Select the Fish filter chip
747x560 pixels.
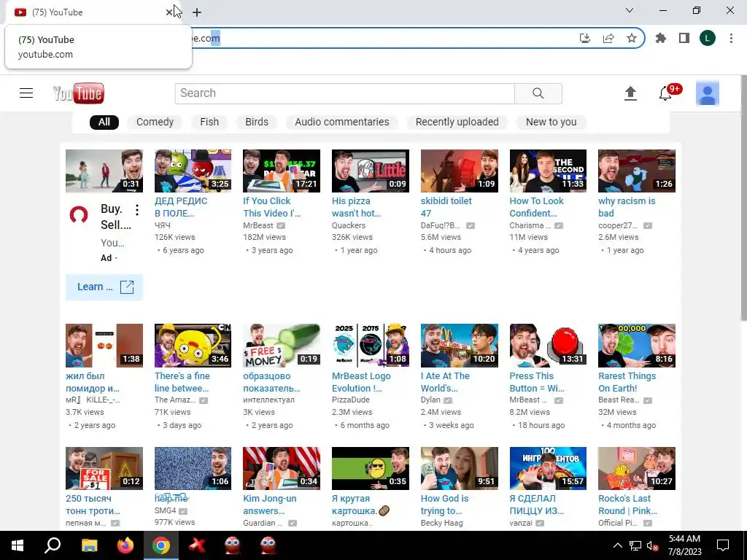209,122
